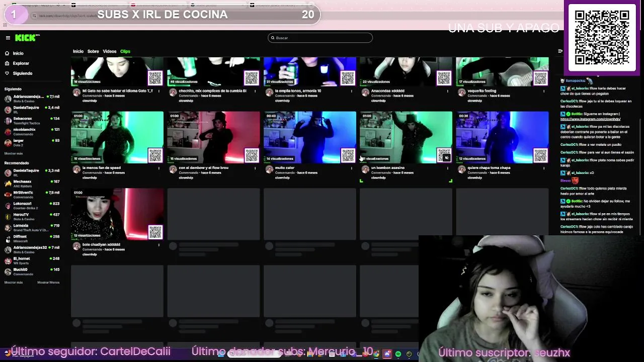Image resolution: width=644 pixels, height=362 pixels.
Task: Play the 'muito calor' clip thumbnail
Action: tap(310, 137)
